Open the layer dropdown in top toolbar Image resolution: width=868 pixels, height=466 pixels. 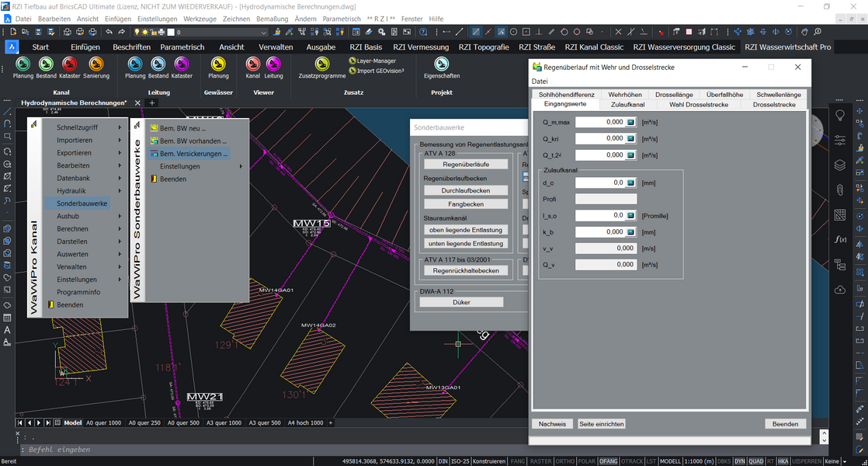(263, 33)
